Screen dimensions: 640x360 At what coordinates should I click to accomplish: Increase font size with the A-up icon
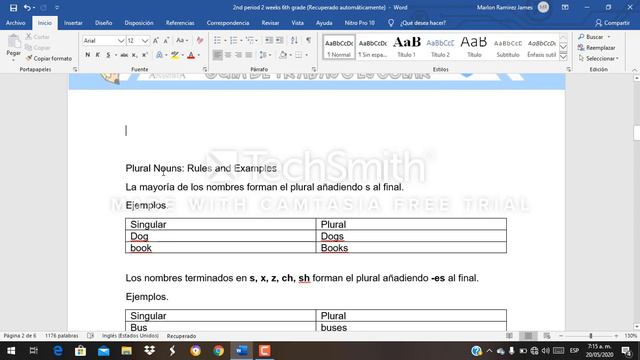pos(156,40)
